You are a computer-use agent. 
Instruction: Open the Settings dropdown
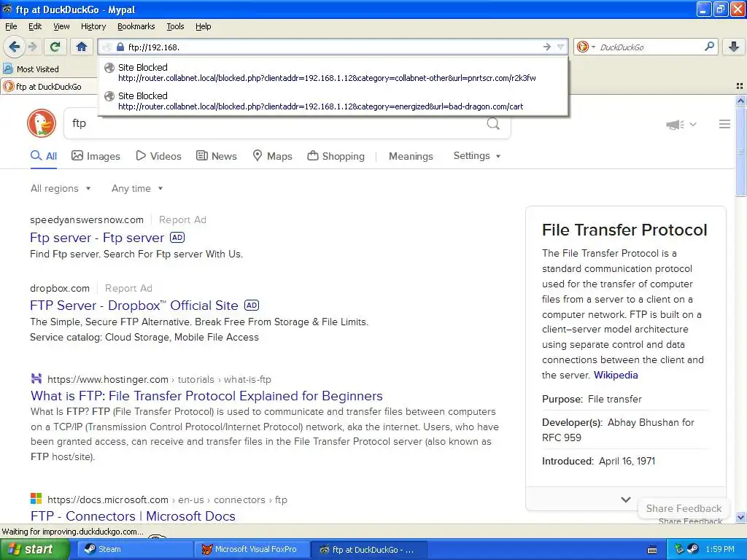point(477,156)
